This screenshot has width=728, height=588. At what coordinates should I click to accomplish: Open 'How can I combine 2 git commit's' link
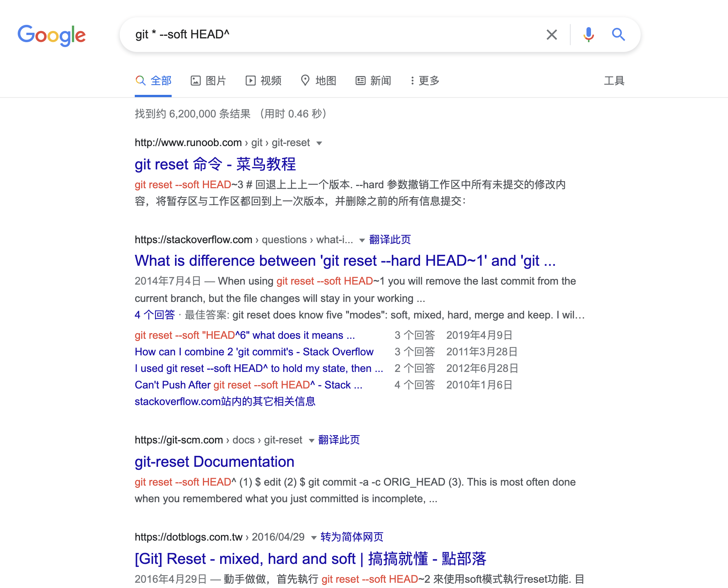coord(254,352)
